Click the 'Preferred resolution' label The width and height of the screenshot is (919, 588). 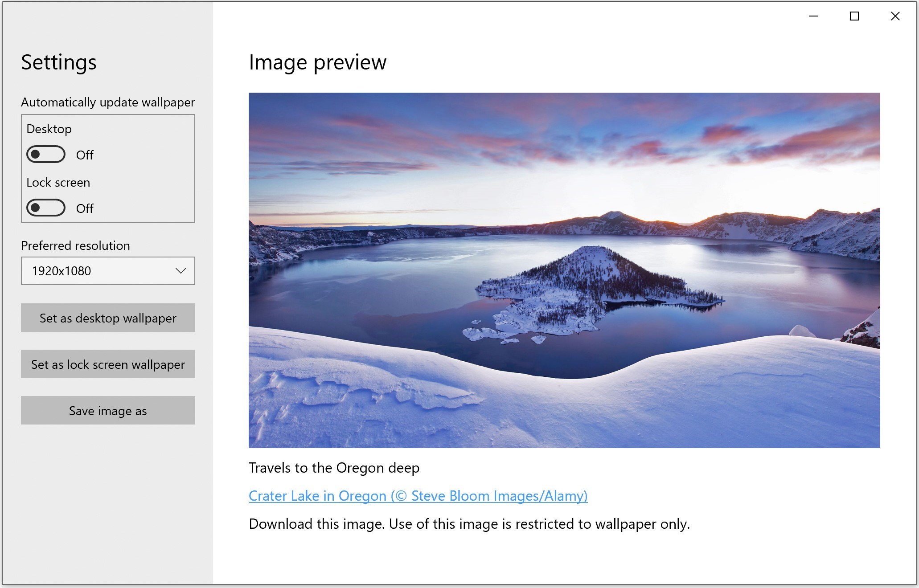(75, 246)
